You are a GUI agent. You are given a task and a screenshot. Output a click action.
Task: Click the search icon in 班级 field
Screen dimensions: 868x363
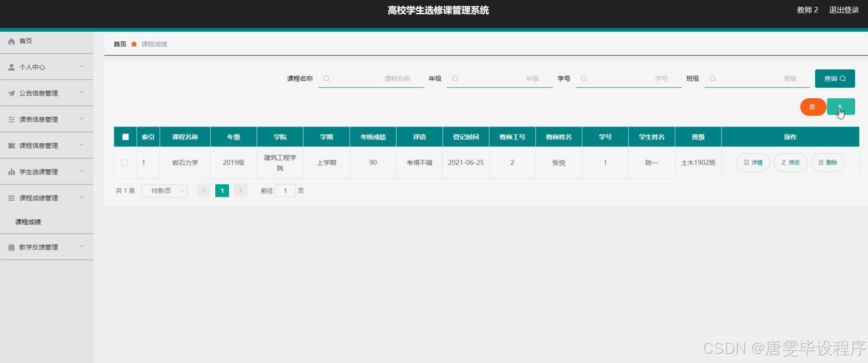pyautogui.click(x=713, y=78)
